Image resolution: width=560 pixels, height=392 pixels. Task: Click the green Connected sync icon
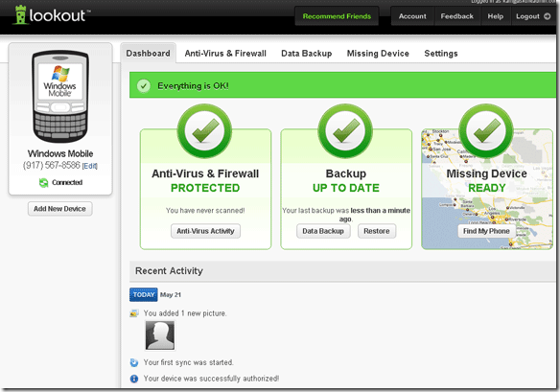click(43, 183)
